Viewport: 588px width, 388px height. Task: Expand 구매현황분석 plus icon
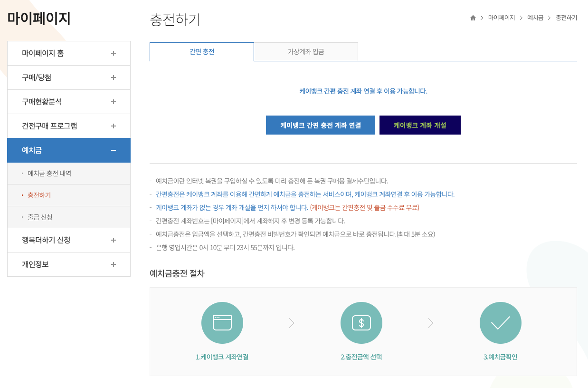114,102
